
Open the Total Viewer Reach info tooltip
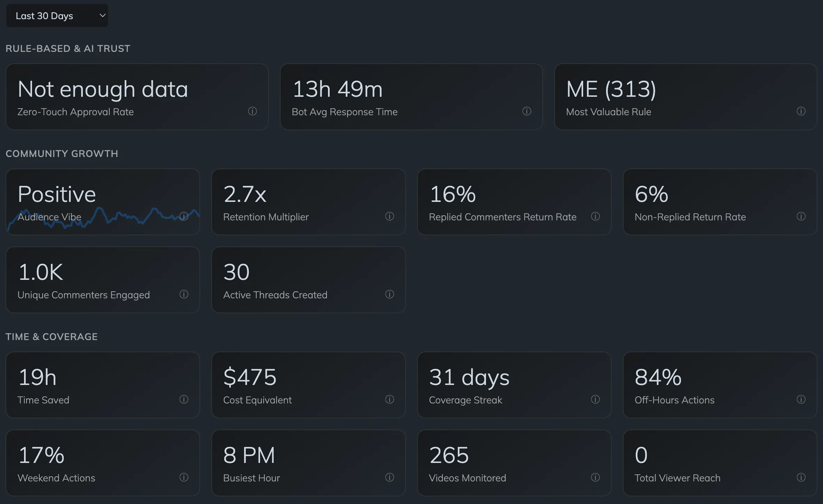801,478
